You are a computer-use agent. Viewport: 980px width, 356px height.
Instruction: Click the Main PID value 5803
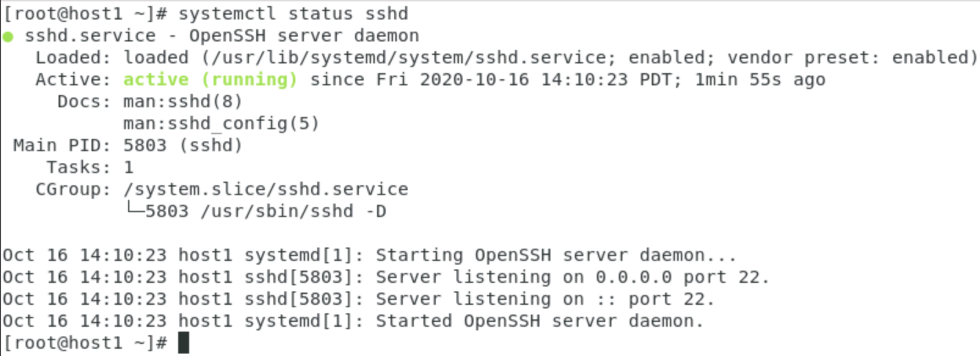(145, 146)
